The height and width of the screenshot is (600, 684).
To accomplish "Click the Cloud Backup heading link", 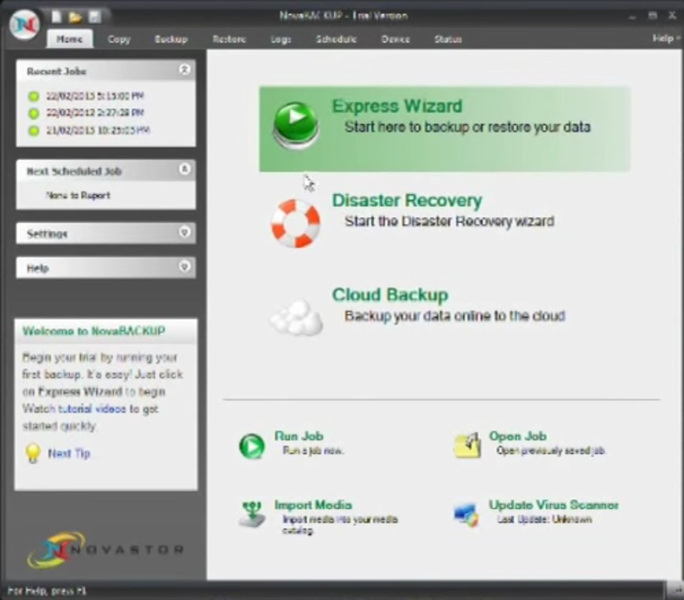I will click(x=390, y=295).
